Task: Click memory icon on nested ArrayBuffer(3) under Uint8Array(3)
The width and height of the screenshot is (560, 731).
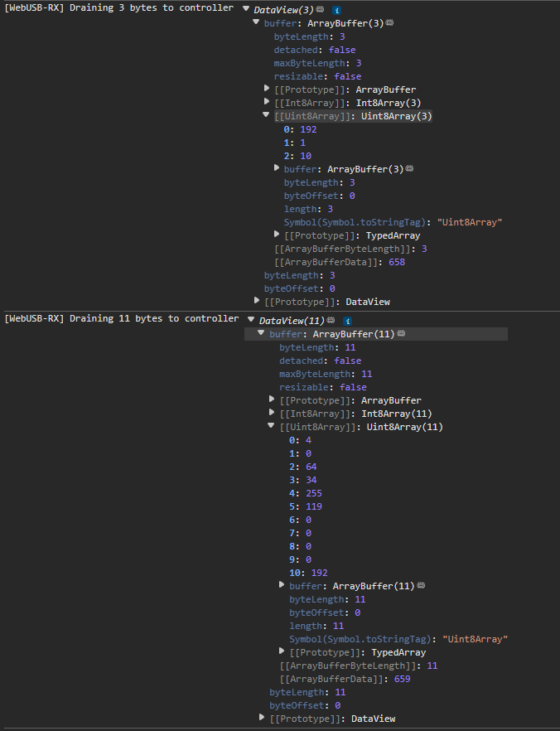Action: [x=408, y=169]
